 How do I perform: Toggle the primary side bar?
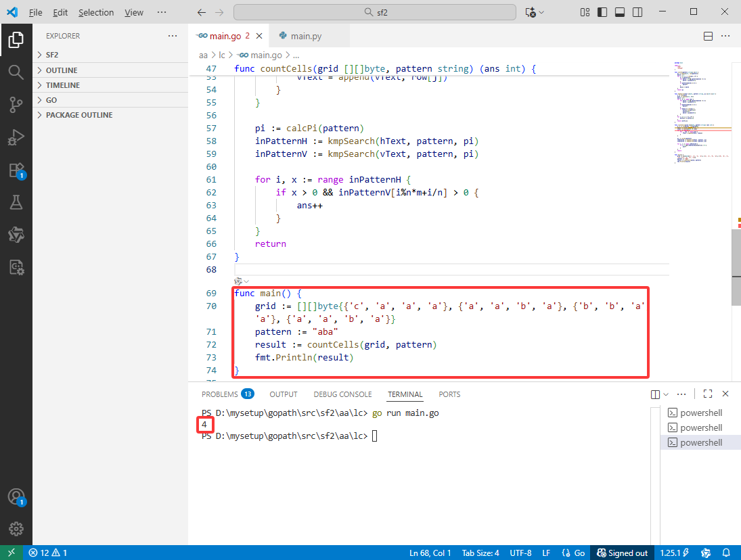pos(602,12)
